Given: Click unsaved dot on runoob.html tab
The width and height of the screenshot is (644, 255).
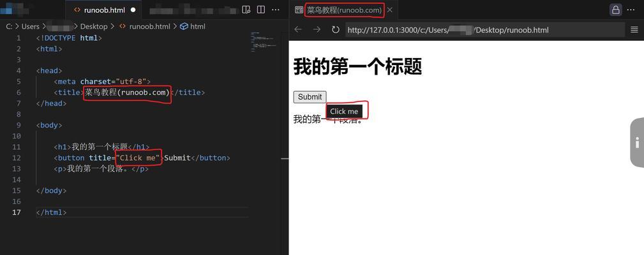Looking at the screenshot, I should (133, 10).
